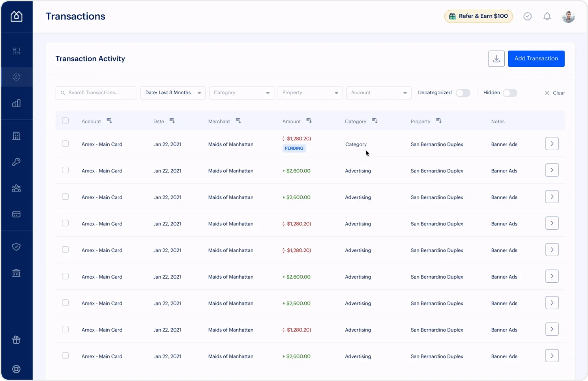Check the third row checkbox
The image size is (588, 381).
tap(65, 197)
